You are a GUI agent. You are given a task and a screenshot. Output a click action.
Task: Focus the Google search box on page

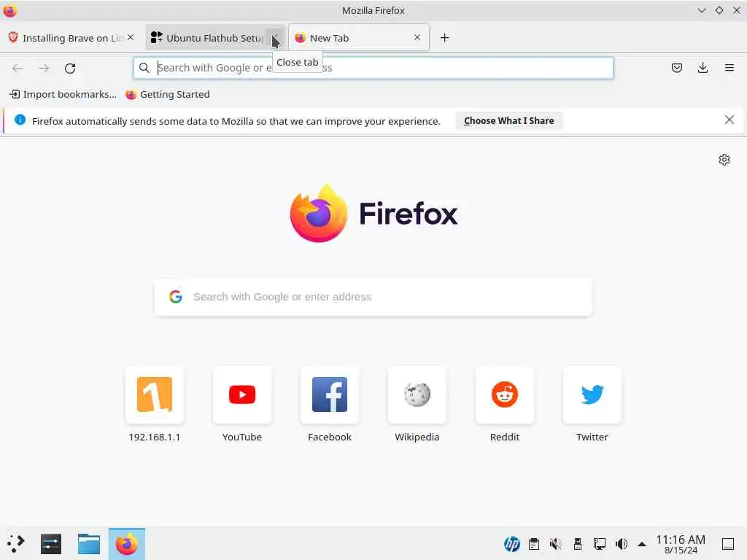pos(373,297)
